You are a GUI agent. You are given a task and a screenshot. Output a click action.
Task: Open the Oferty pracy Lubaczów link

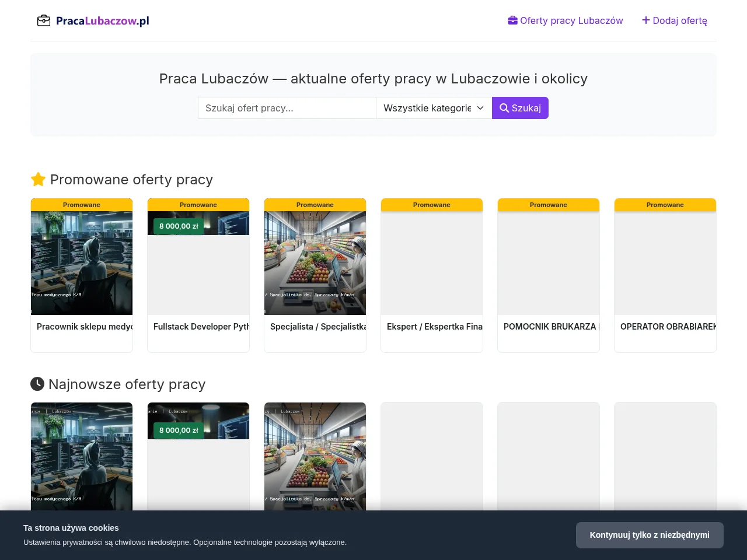pyautogui.click(x=566, y=20)
